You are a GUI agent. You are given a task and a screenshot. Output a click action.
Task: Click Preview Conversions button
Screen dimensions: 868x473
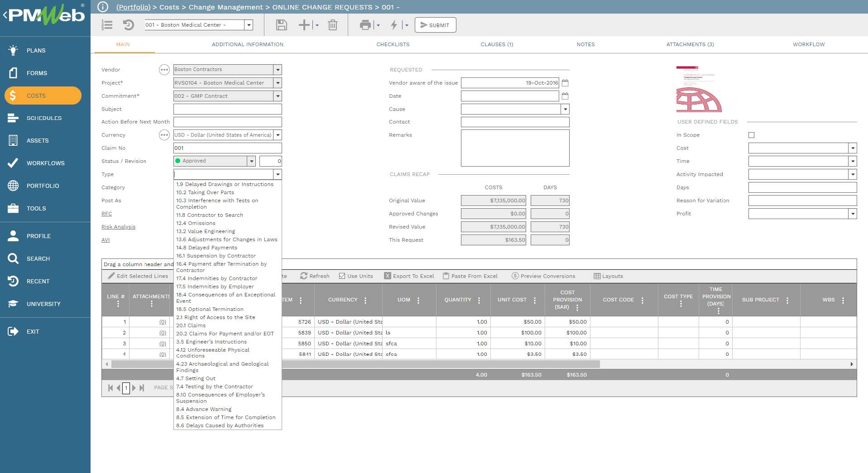click(x=543, y=276)
